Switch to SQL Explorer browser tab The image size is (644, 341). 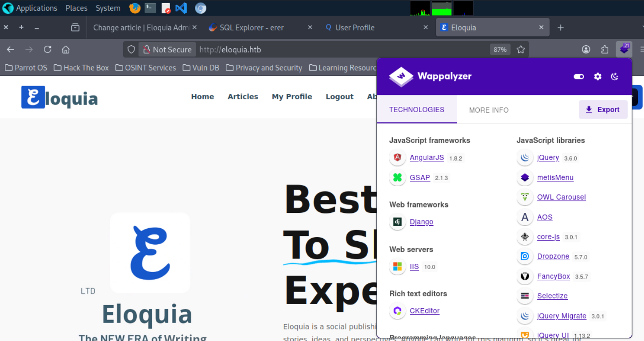(x=252, y=27)
